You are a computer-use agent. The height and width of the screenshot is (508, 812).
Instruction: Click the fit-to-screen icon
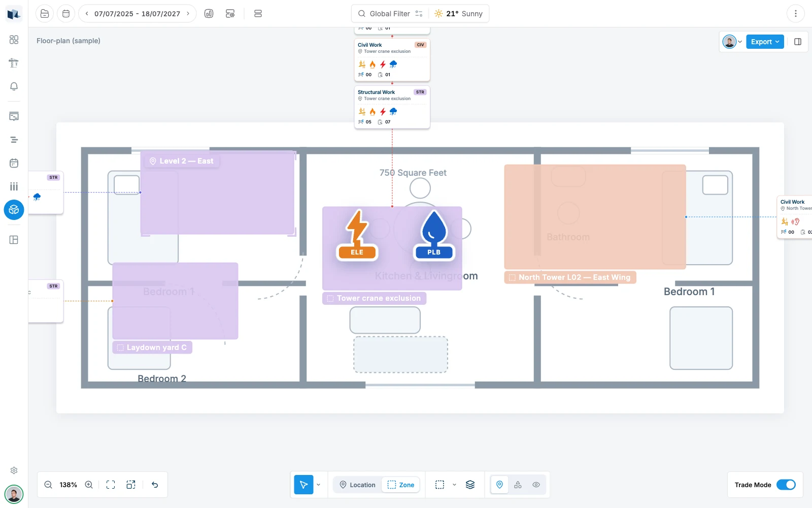111,485
